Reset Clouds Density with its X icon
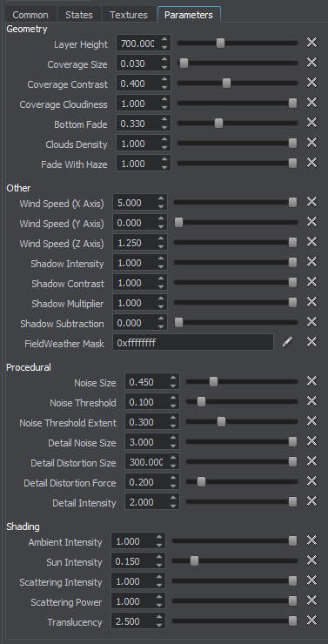The image size is (328, 644). point(312,143)
